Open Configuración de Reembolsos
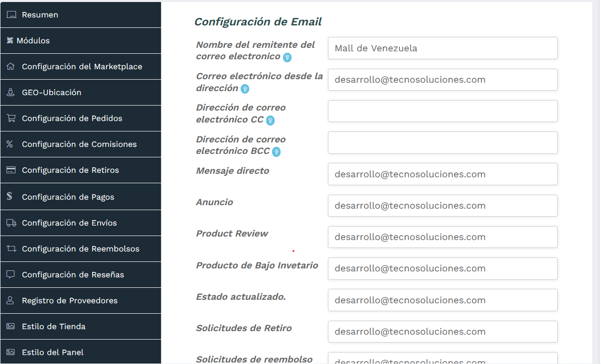This screenshot has width=601, height=364. (x=81, y=248)
